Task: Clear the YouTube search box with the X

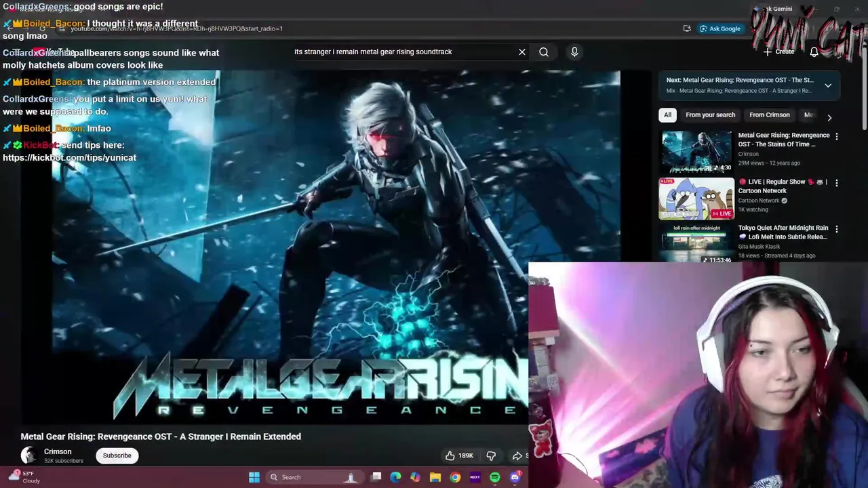Action: (522, 52)
